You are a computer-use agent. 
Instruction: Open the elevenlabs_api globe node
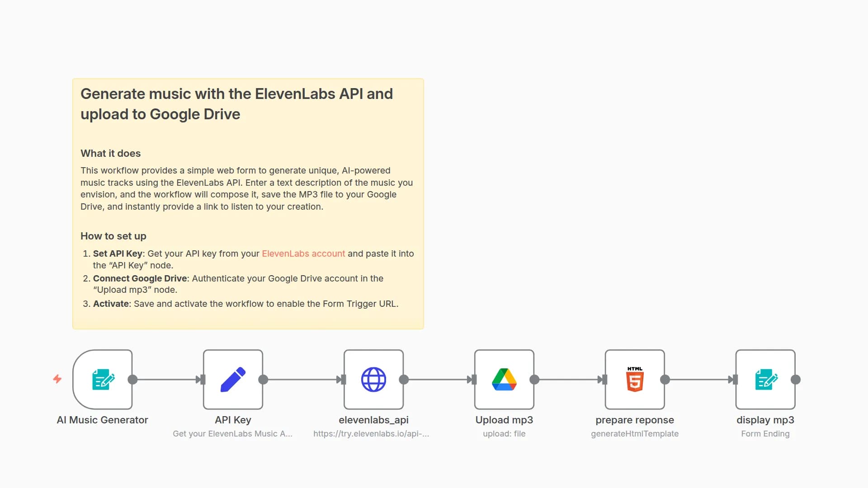(x=373, y=380)
